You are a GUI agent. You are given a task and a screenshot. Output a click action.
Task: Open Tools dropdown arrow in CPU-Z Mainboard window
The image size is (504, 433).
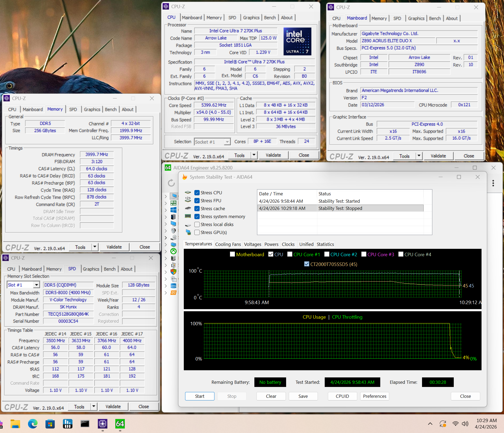[x=419, y=156]
